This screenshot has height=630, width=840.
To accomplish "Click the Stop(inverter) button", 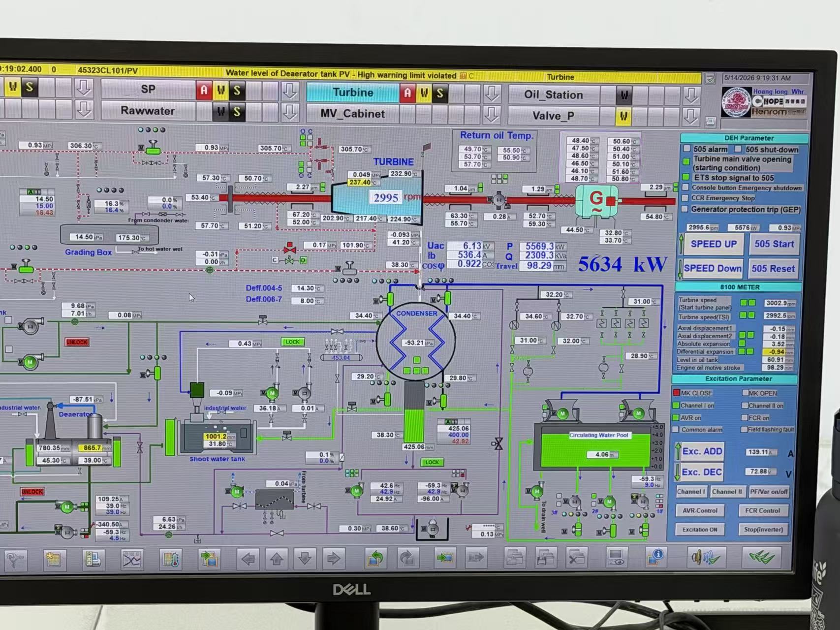I will click(762, 530).
